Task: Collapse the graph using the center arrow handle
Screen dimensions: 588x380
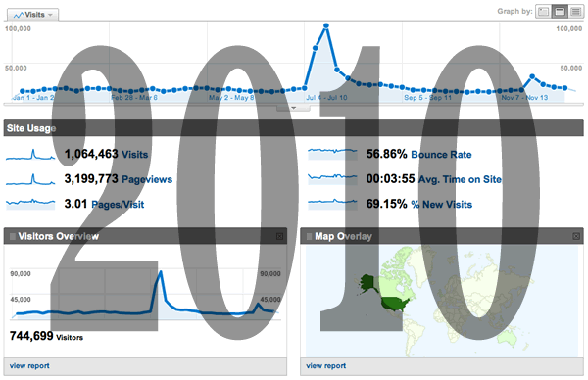Action: (293, 108)
